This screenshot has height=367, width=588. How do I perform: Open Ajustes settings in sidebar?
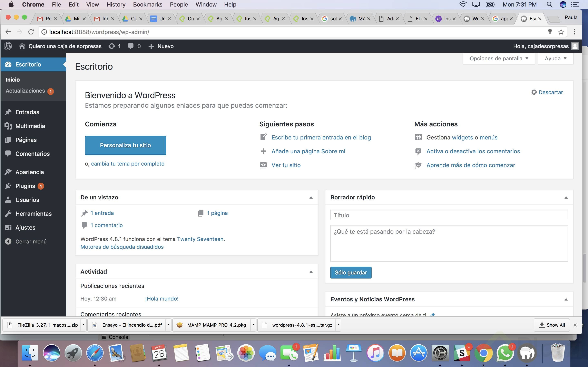click(25, 227)
